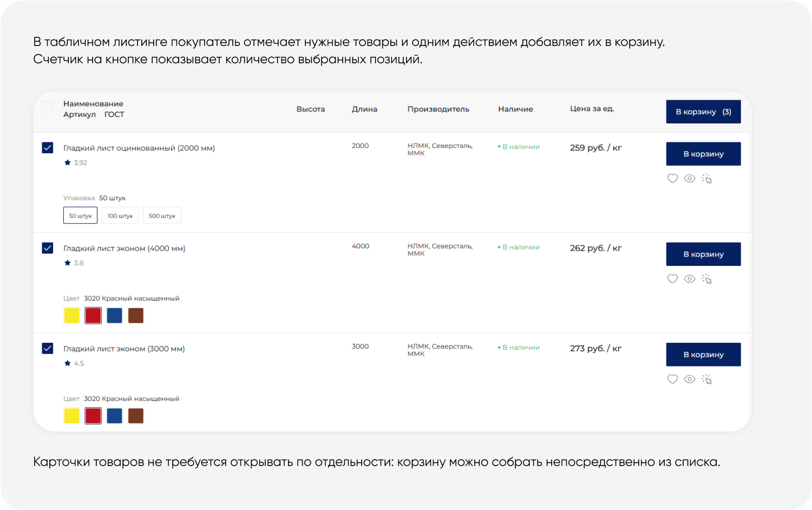Screen dimensions: 812x510
Task: Add 2000 мм sheet to favorites (heart)
Action: 672,179
